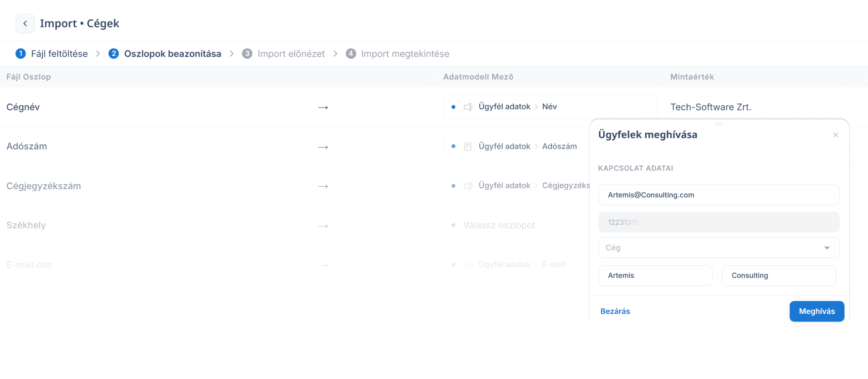Viewport: 868px width, 379px height.
Task: Click the email field containing Artemis@Consulting.com
Action: point(718,195)
